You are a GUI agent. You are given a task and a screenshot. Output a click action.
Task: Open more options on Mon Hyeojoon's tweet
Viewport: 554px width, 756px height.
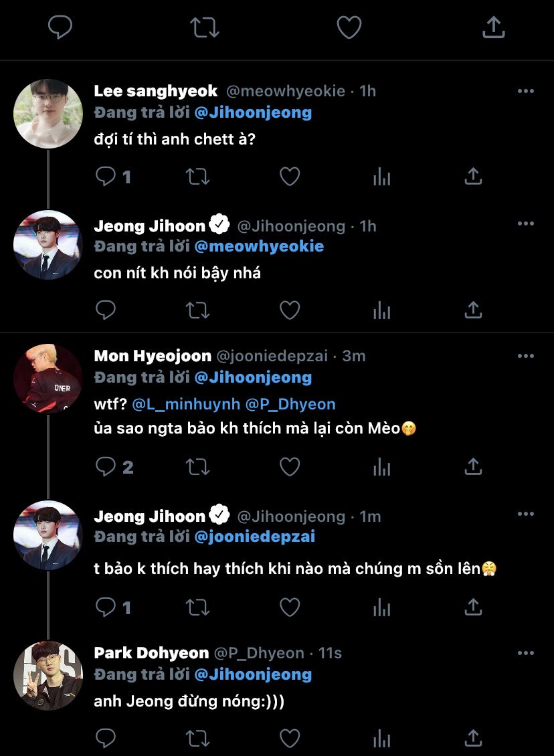point(526,357)
